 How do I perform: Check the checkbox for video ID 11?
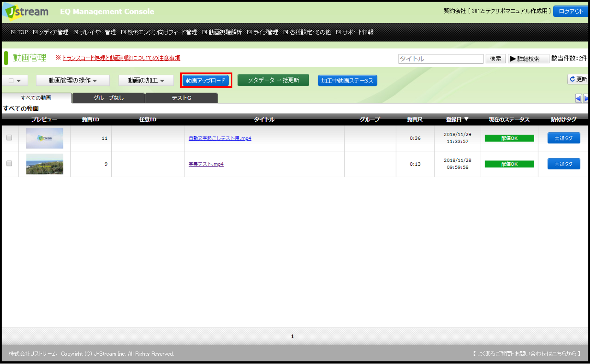pyautogui.click(x=9, y=138)
